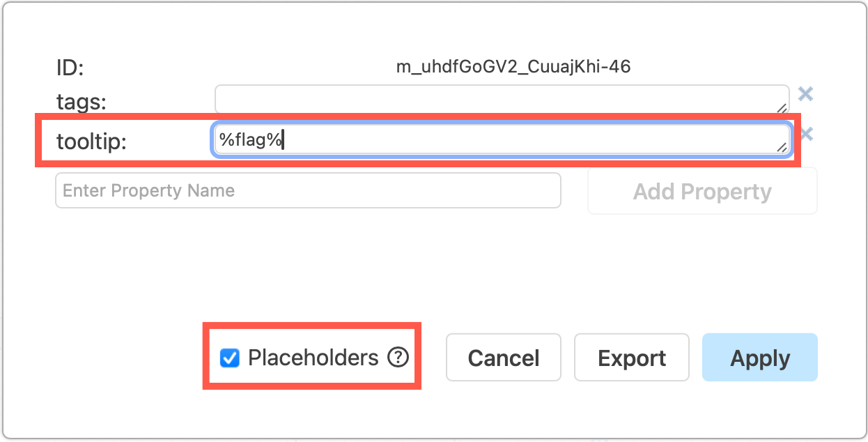Screen dimensions: 868x442
Task: Click the X clear icon on the tooltip row
Action: click(806, 133)
